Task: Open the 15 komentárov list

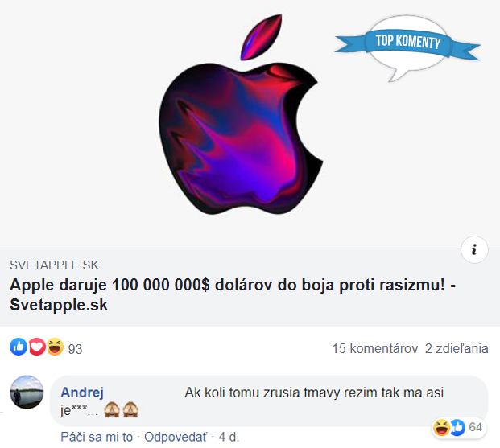Action: [375, 348]
